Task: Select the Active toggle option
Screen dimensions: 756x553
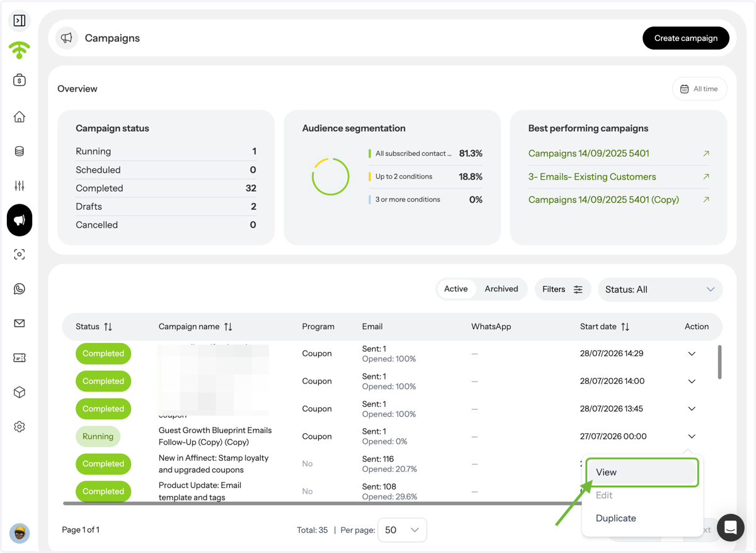Action: 456,289
